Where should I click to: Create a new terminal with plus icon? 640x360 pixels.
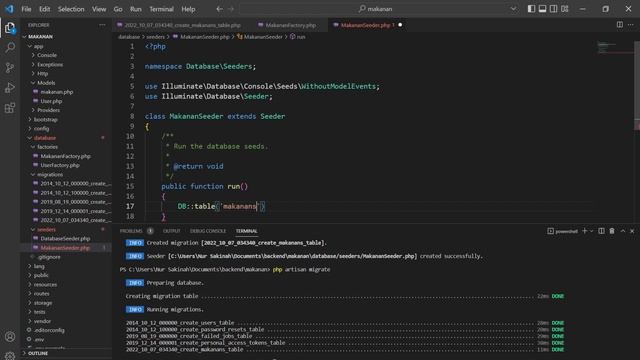coord(584,231)
